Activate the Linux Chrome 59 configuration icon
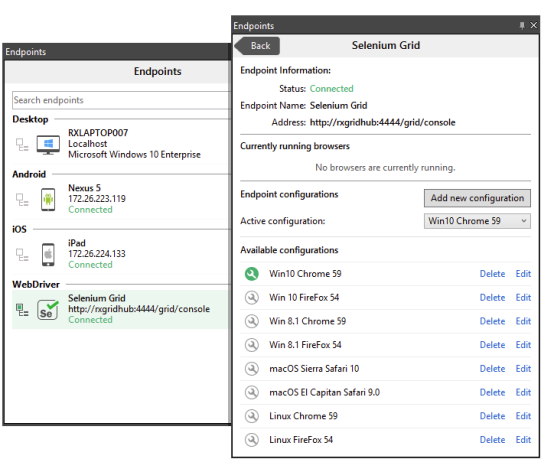Screen dimensions: 554x472 252,416
